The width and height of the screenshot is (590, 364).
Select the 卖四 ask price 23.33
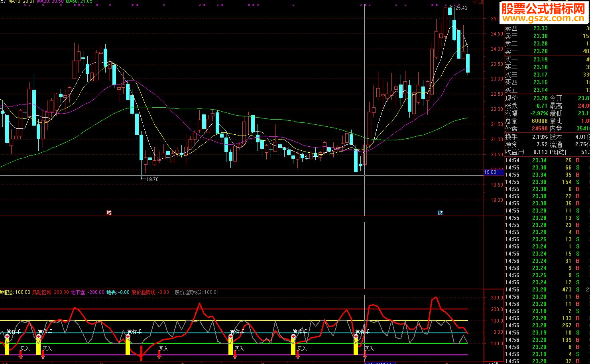point(541,28)
